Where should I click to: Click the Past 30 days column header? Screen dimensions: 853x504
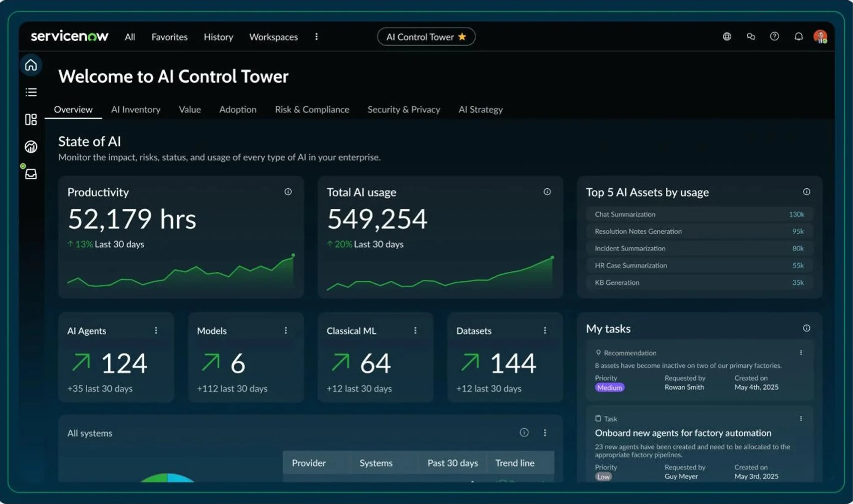coord(452,463)
